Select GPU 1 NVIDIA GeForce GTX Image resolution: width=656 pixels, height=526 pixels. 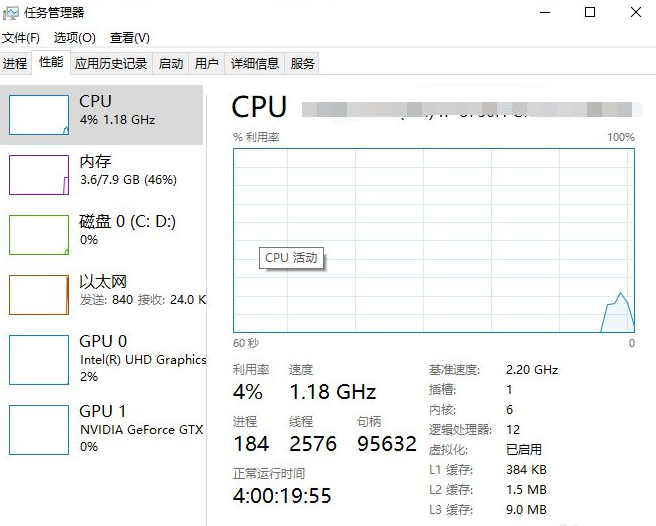[x=101, y=429]
